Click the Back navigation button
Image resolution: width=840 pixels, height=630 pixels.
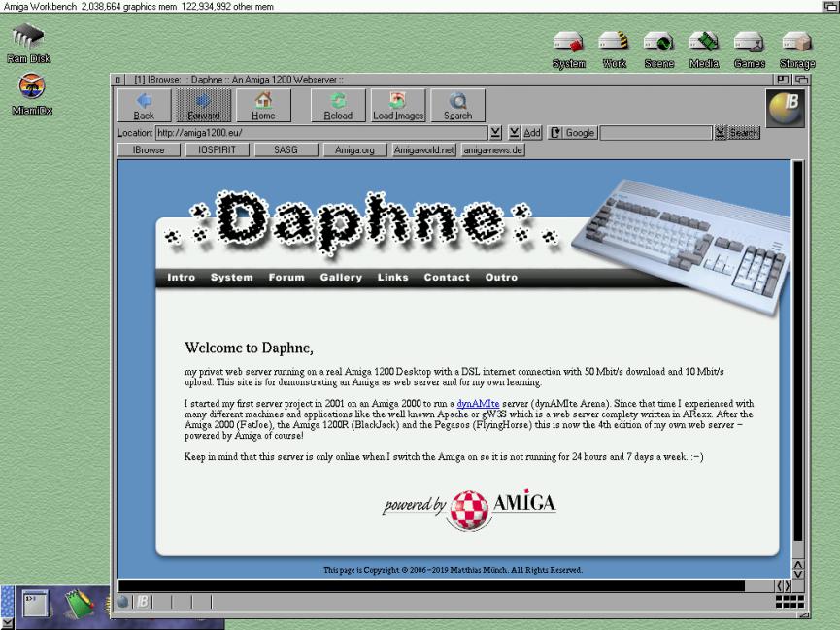click(144, 106)
